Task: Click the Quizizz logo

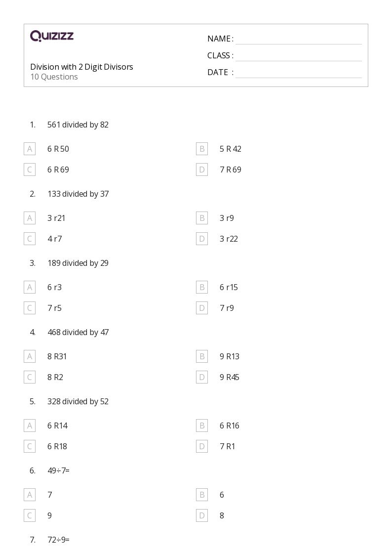Action: pyautogui.click(x=52, y=36)
